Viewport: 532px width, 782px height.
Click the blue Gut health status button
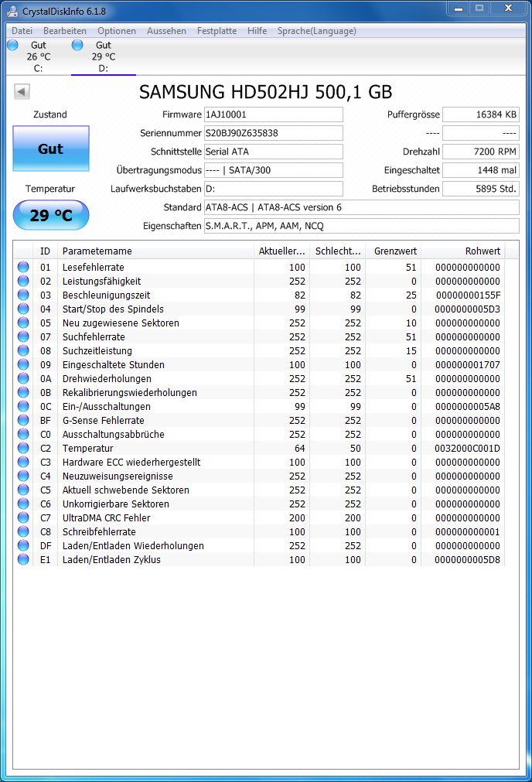[51, 149]
